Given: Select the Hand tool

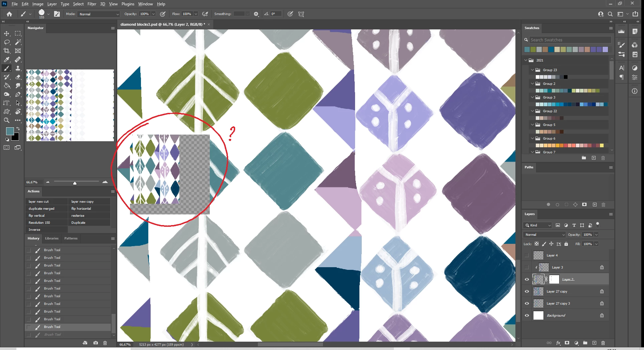Looking at the screenshot, I should coord(18,112).
